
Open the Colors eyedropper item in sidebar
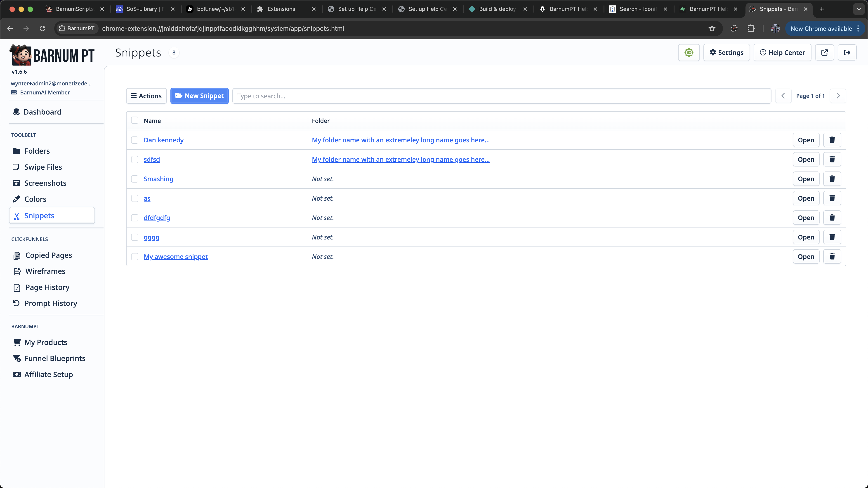point(35,199)
